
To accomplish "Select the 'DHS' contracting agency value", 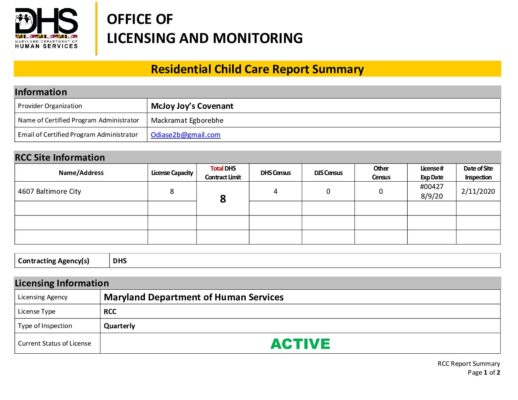I will (120, 261).
